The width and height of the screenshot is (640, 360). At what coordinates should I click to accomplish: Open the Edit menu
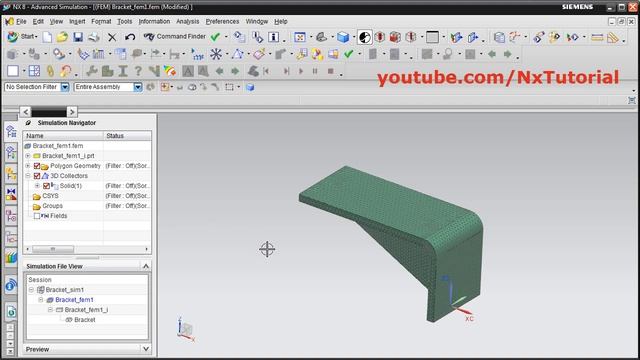click(x=38, y=21)
